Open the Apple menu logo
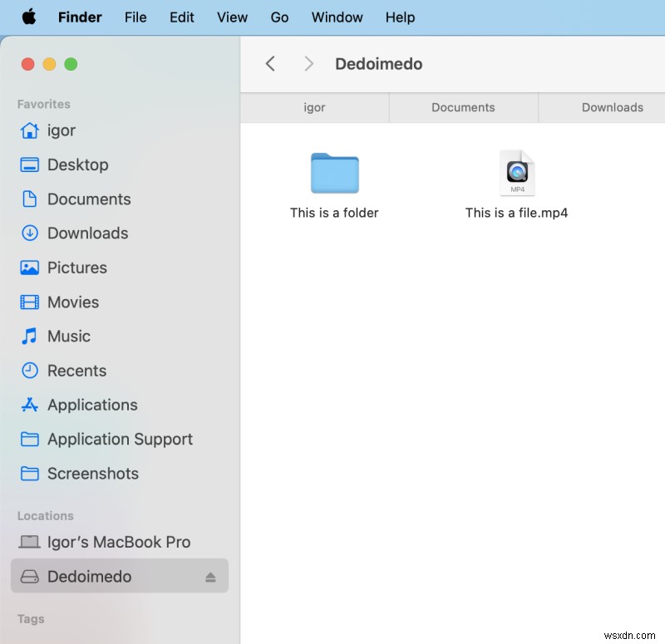This screenshot has width=665, height=644. tap(29, 17)
